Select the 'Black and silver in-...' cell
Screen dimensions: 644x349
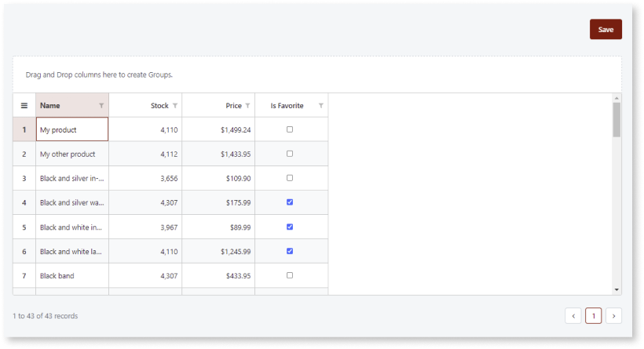click(x=72, y=178)
